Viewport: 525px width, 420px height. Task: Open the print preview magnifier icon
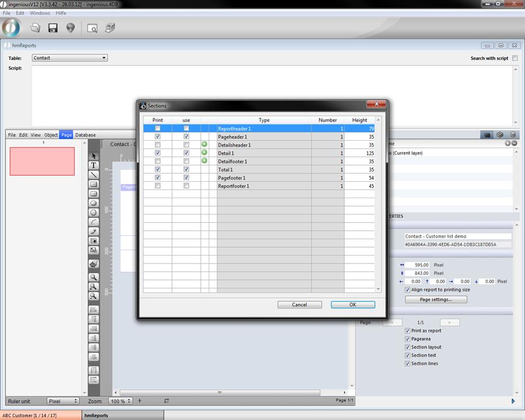[92, 28]
